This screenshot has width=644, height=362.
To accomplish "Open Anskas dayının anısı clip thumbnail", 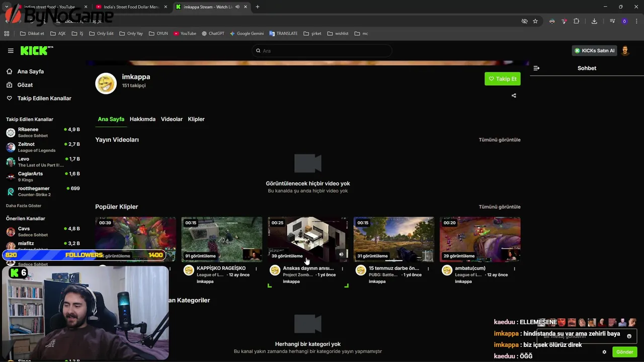I will pos(308,239).
